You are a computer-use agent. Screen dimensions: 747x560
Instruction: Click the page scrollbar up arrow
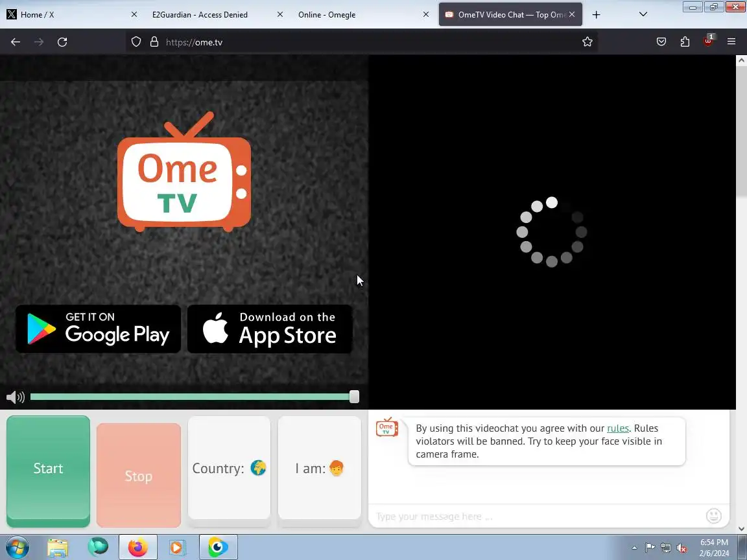pos(741,60)
